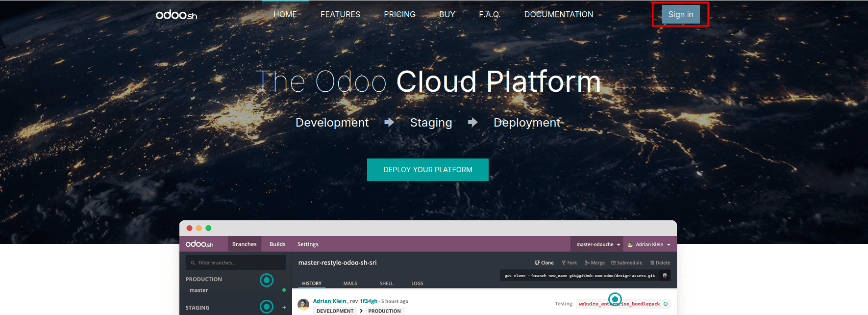Open DOCUMENTATION from the top menu
This screenshot has width=868, height=315.
tap(559, 14)
